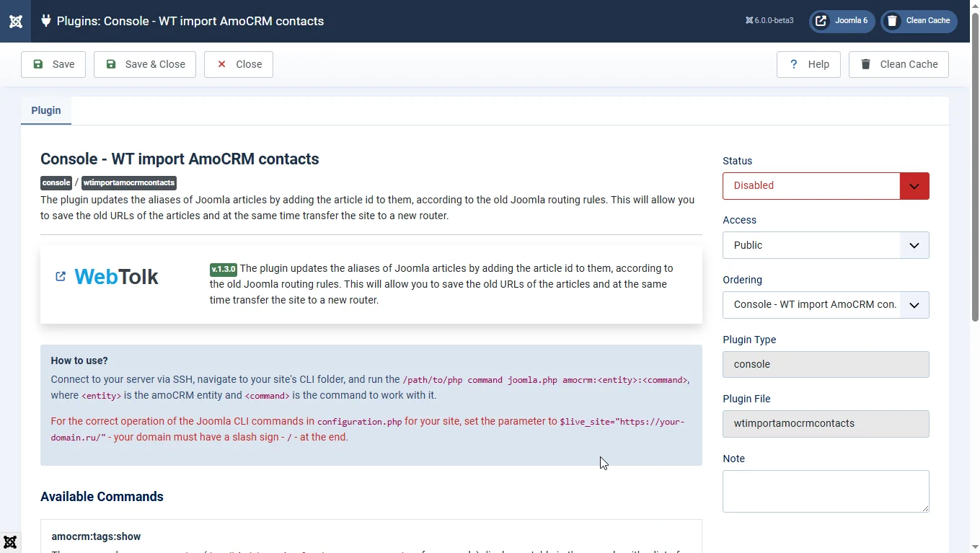Expand the Access dropdown set to Public
The width and height of the screenshot is (980, 553).
pos(825,245)
